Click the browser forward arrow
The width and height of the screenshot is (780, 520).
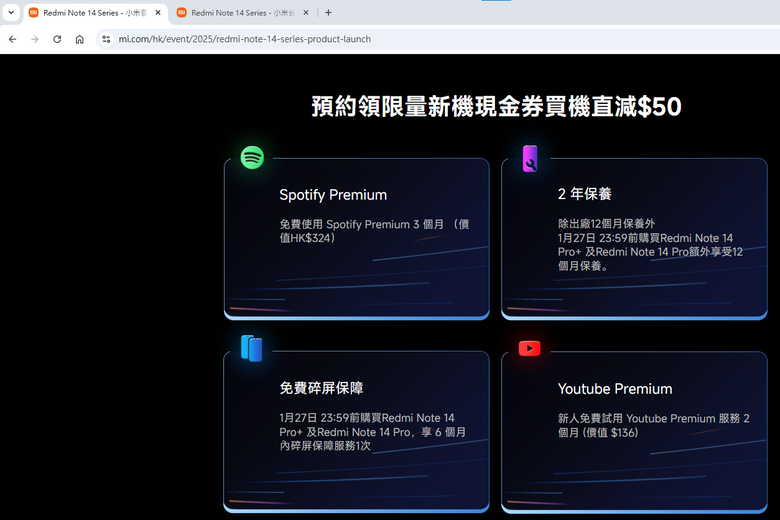tap(34, 39)
